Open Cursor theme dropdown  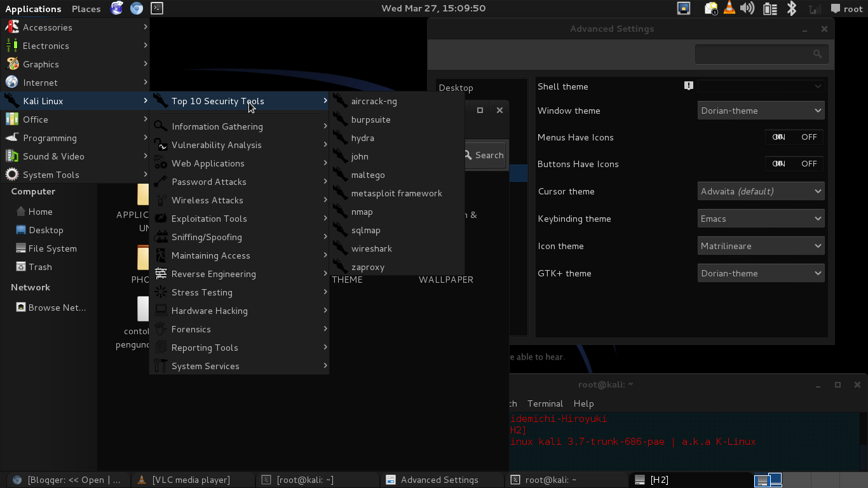(x=761, y=191)
